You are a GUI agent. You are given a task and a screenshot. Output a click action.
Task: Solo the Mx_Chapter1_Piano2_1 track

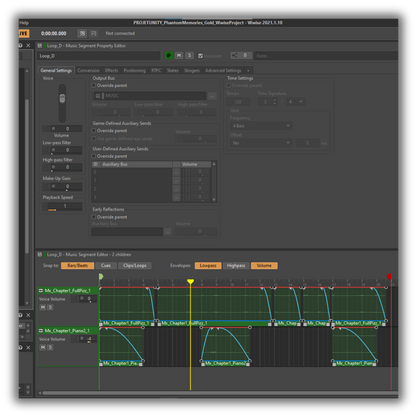pyautogui.click(x=50, y=347)
